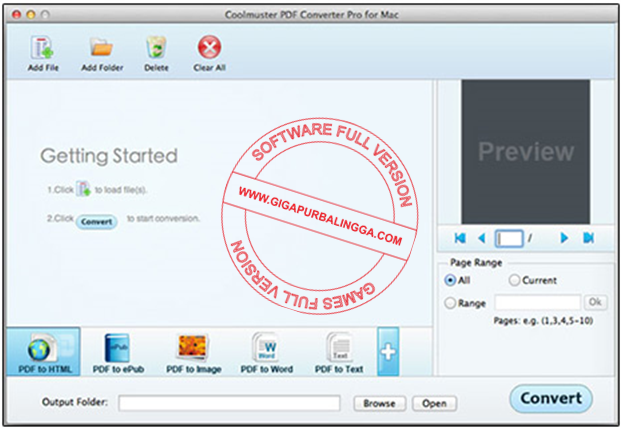Screen dimensions: 621x428
Task: Click the Ok button beside the range field
Action: [595, 302]
